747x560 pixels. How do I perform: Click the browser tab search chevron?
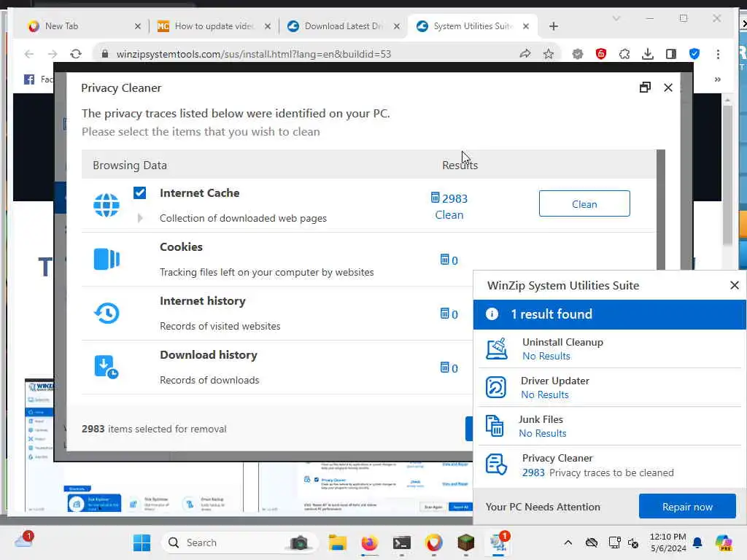tap(616, 18)
